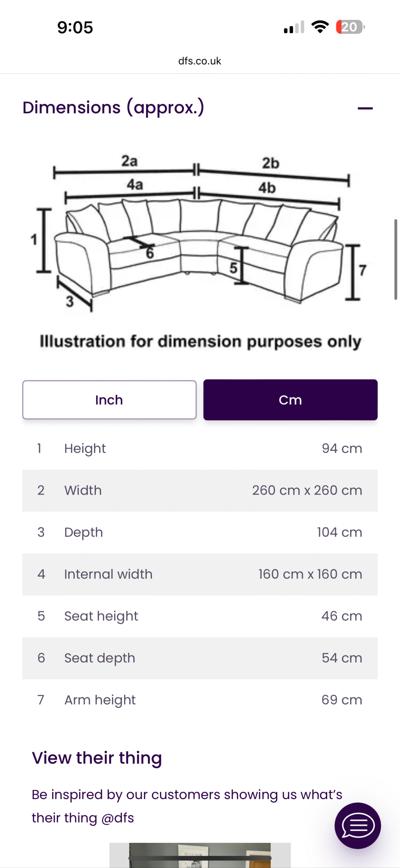Viewport: 400px width, 868px height.
Task: Open the live chat bubble icon
Action: pyautogui.click(x=357, y=825)
